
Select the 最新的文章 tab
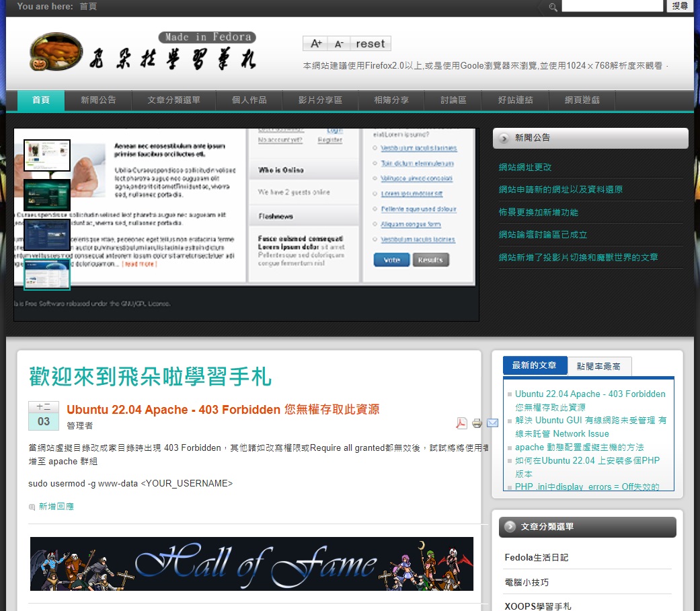pyautogui.click(x=535, y=365)
